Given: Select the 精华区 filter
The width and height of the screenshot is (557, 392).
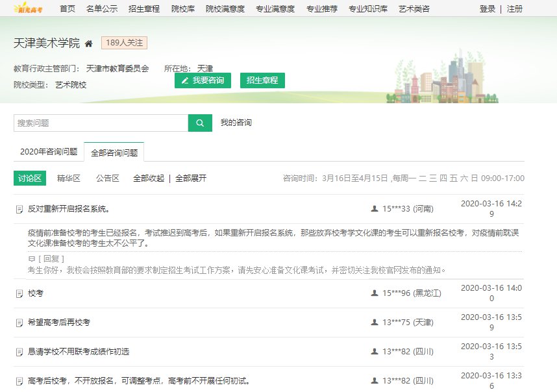Looking at the screenshot, I should (x=69, y=178).
